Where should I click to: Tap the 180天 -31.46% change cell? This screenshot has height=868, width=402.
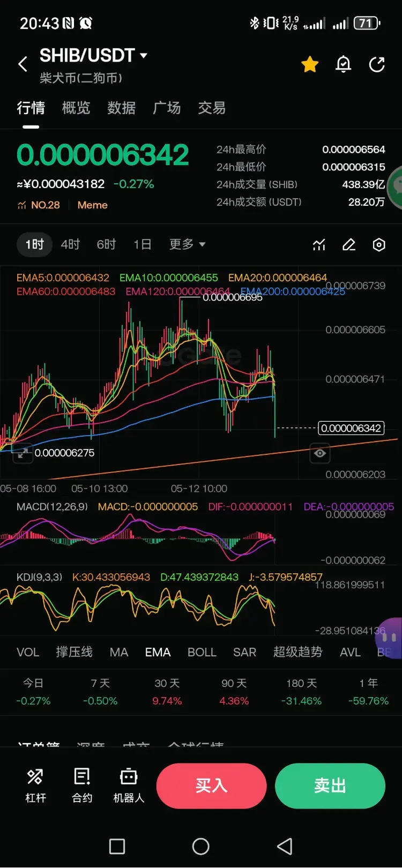pyautogui.click(x=301, y=692)
